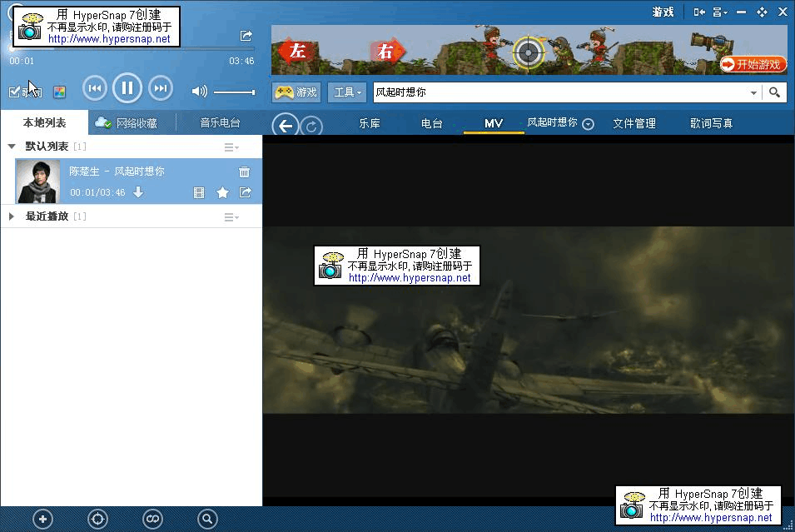Download the song with down arrow
The width and height of the screenshot is (795, 532).
[138, 192]
